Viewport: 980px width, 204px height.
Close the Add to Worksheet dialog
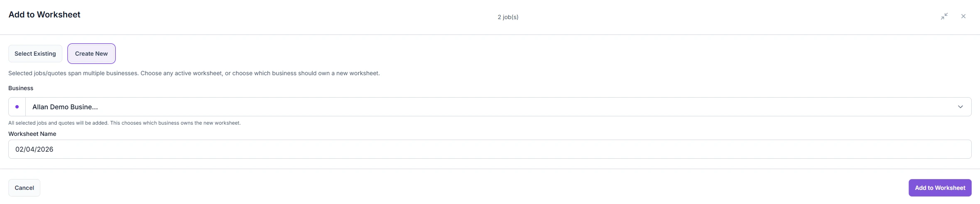pos(963,16)
